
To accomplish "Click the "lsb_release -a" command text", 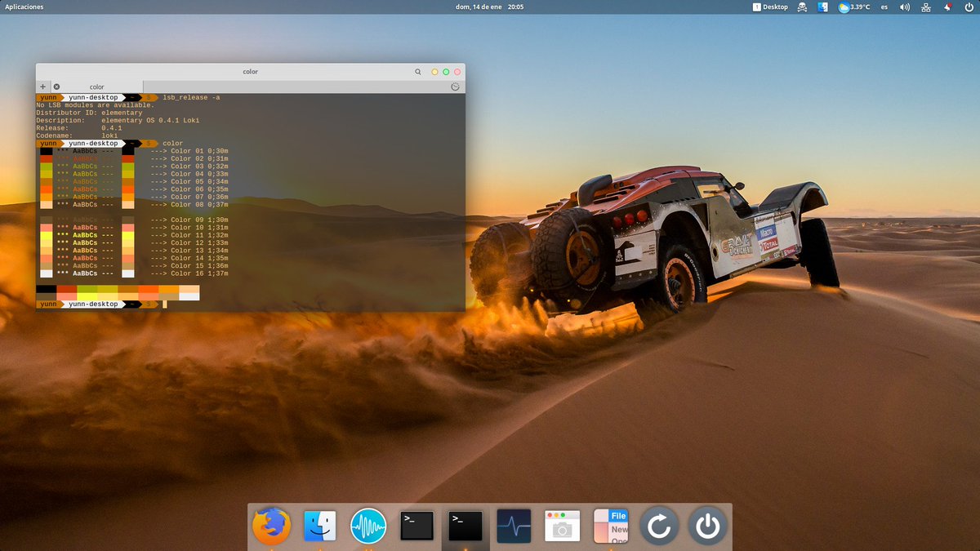I will coord(191,98).
